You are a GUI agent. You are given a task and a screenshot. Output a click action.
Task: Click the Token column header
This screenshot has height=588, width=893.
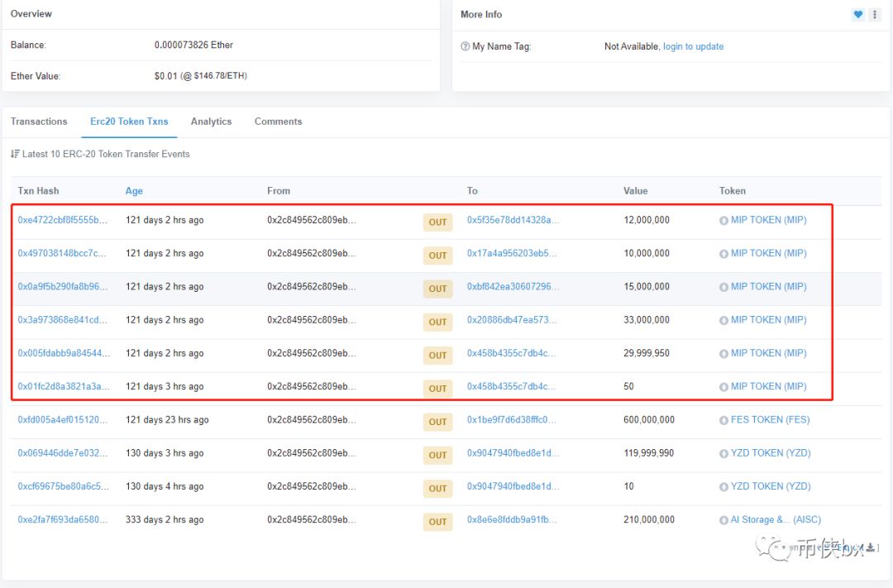click(x=733, y=191)
